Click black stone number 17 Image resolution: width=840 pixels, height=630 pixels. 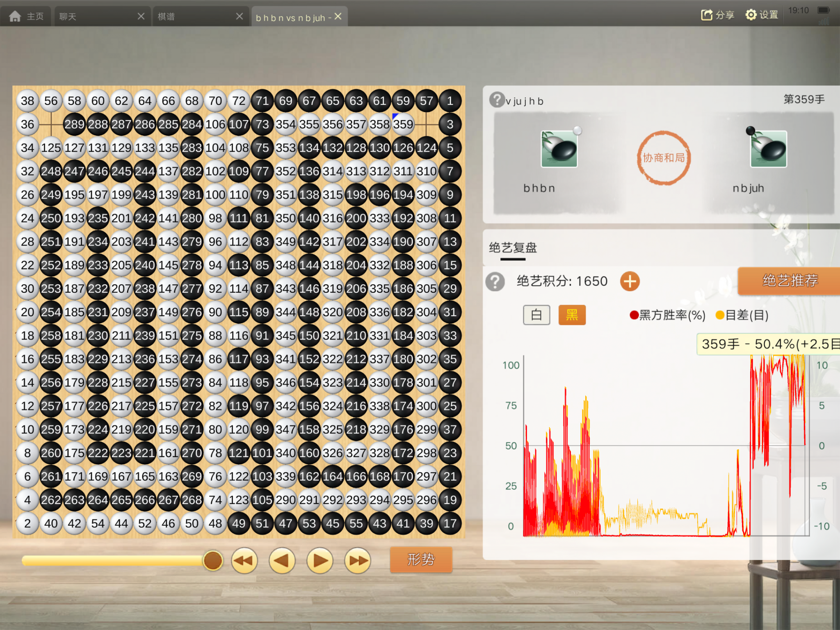click(x=450, y=523)
